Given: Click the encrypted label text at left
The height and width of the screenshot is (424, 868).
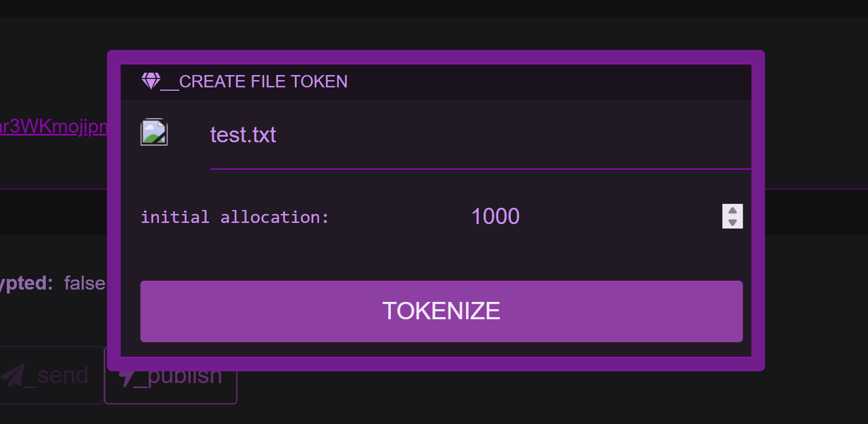Looking at the screenshot, I should pos(26,283).
